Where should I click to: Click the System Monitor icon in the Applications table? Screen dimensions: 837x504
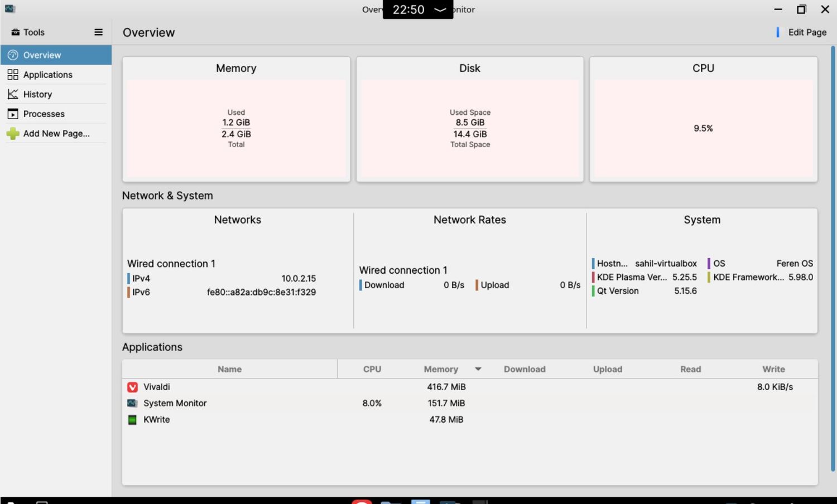[x=132, y=403]
